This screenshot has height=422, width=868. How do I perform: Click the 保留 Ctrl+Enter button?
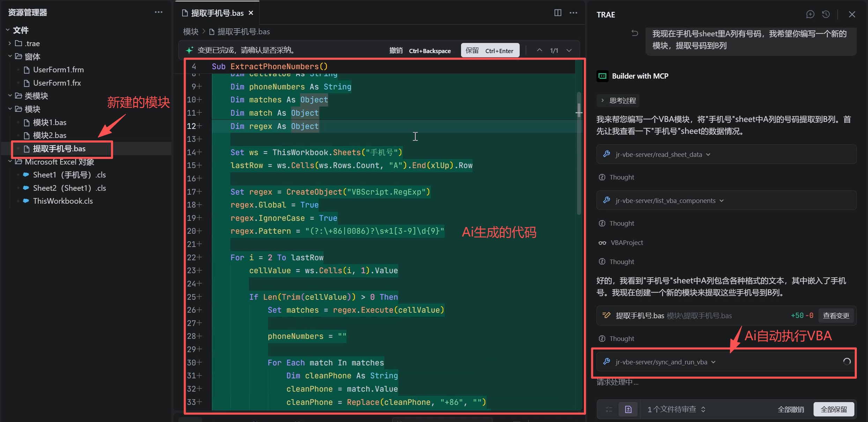pyautogui.click(x=490, y=50)
